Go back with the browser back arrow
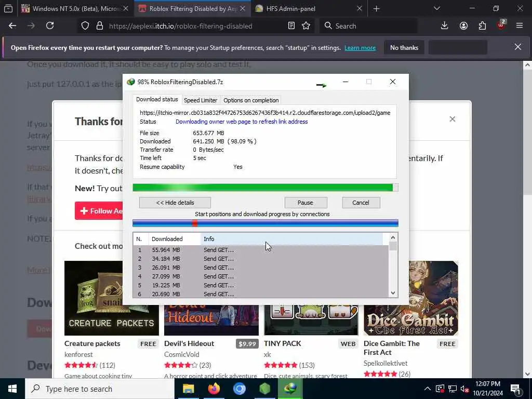This screenshot has width=532, height=399. click(x=12, y=26)
